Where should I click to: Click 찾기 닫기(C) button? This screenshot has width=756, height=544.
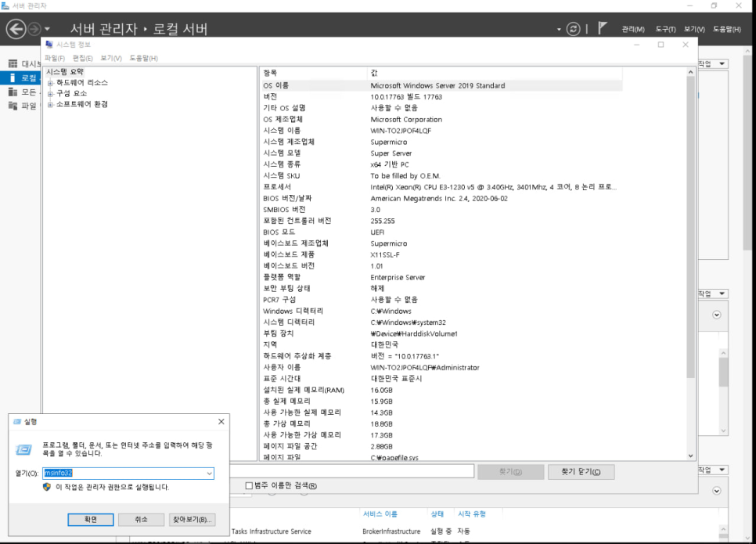581,472
